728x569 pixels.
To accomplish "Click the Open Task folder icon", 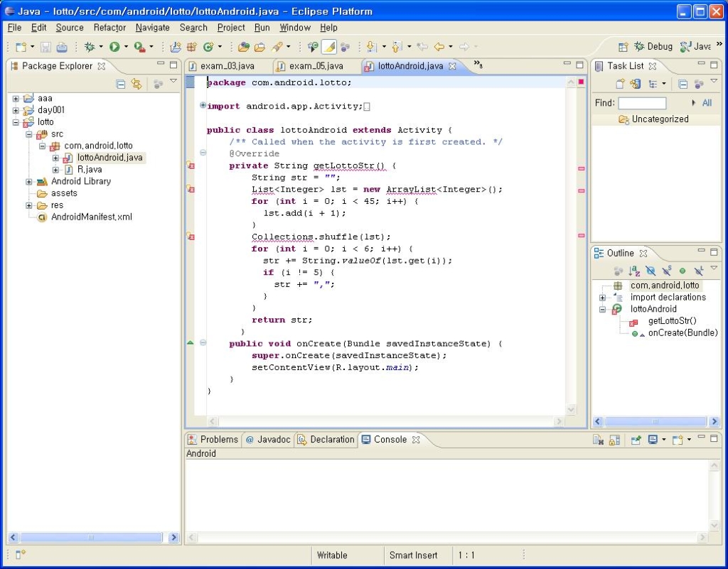I will tap(260, 46).
